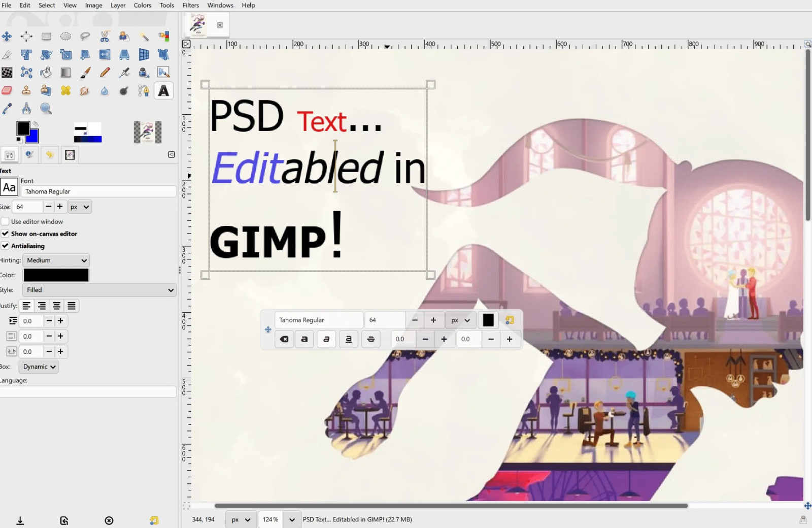812x528 pixels.
Task: Set justify to left-aligned
Action: point(26,306)
